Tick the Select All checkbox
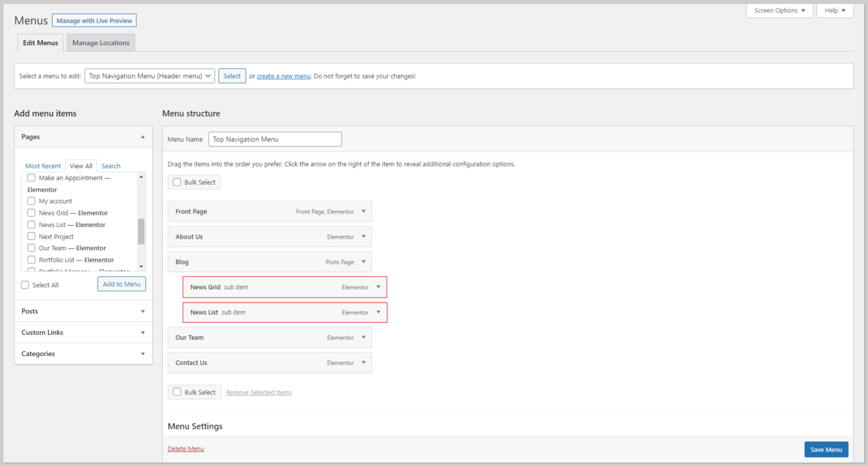 tap(25, 285)
